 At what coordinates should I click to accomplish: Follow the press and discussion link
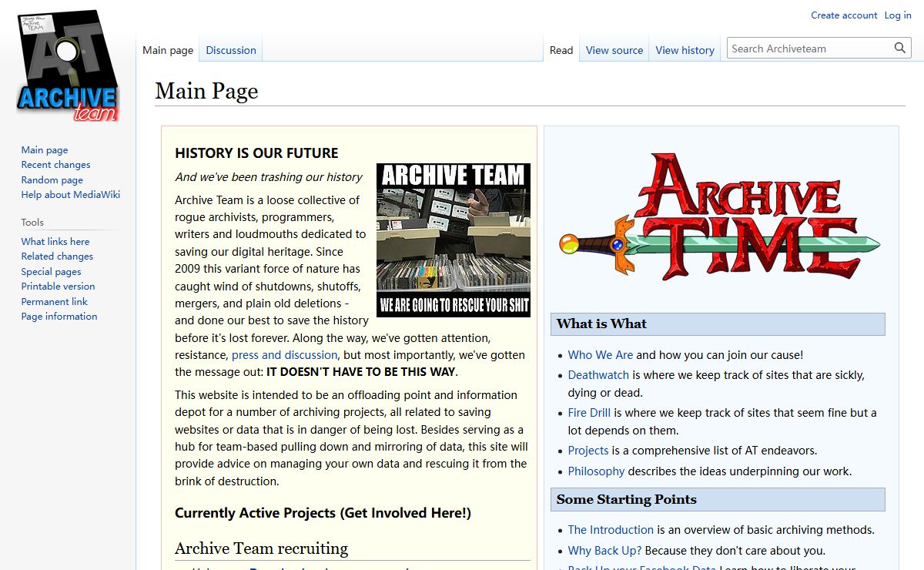[285, 355]
